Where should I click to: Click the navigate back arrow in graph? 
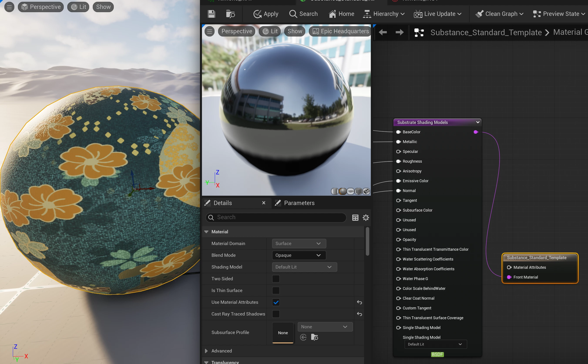coord(383,32)
